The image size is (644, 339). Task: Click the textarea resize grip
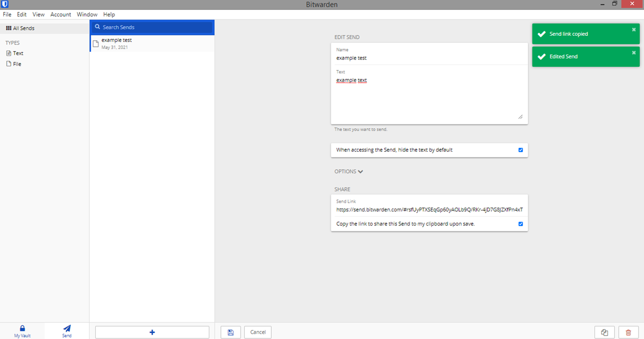click(521, 117)
